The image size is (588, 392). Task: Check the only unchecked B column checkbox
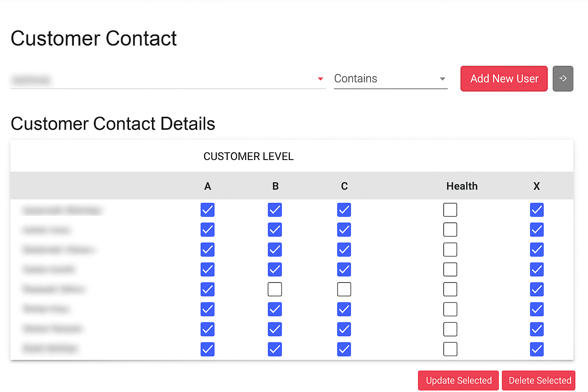pyautogui.click(x=275, y=289)
